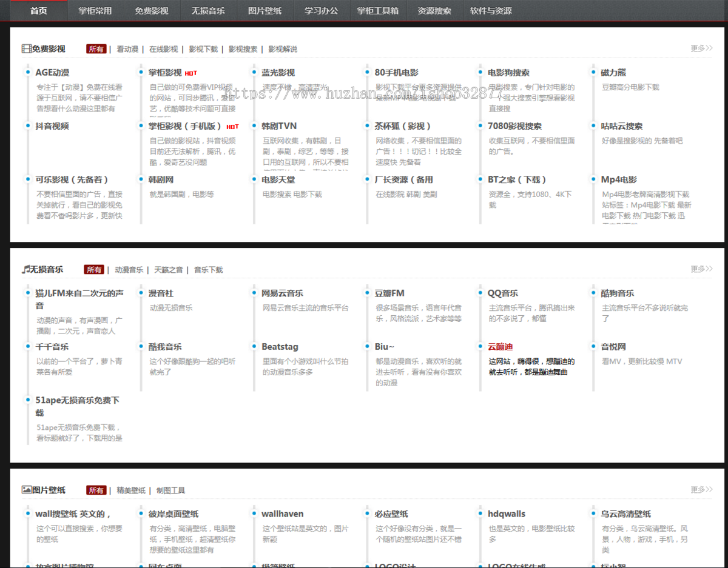Open the 必应壁纸 link
The image size is (728, 568).
pyautogui.click(x=391, y=514)
